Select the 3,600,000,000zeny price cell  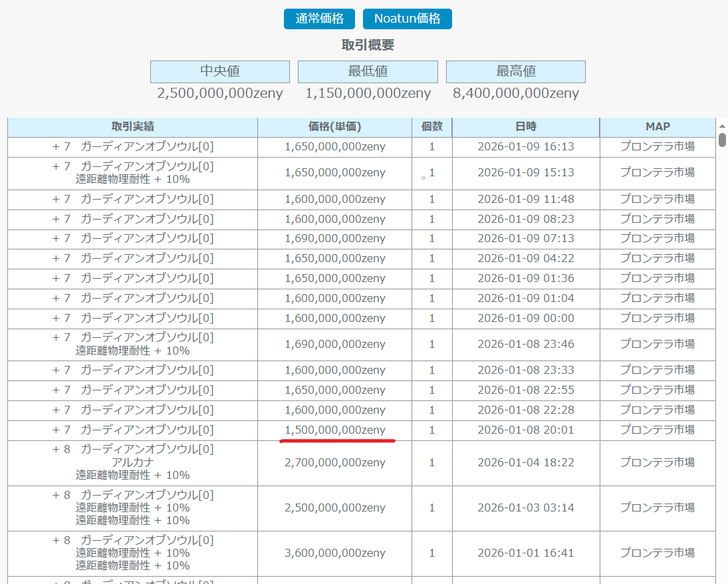pyautogui.click(x=334, y=553)
